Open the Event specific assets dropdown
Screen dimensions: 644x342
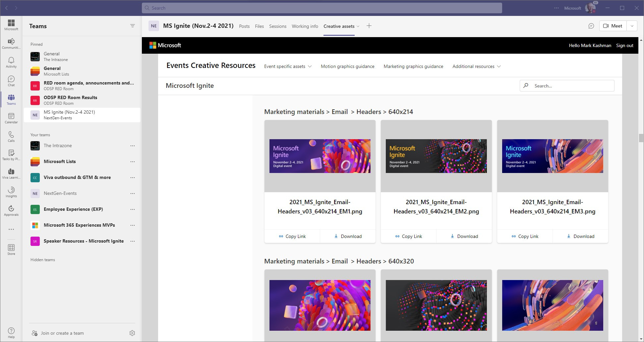287,66
